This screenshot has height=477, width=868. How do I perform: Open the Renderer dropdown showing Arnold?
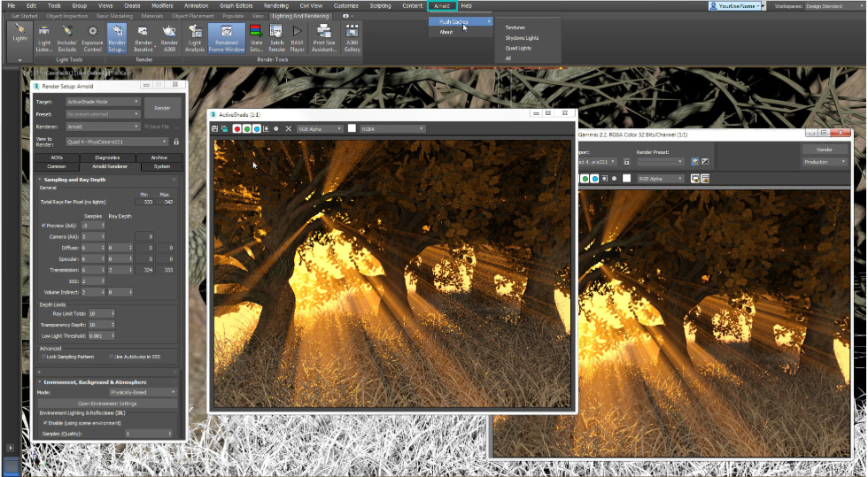[103, 127]
